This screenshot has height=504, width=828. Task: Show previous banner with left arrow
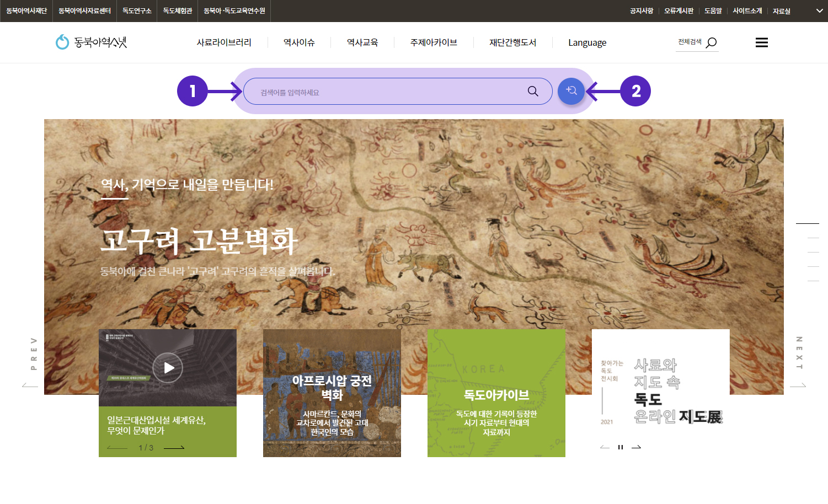[605, 447]
